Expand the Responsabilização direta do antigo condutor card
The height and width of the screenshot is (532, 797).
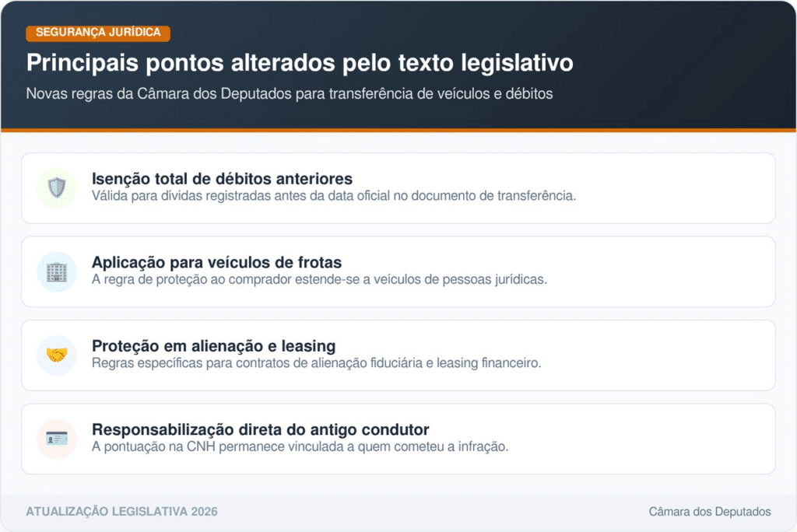(398, 438)
